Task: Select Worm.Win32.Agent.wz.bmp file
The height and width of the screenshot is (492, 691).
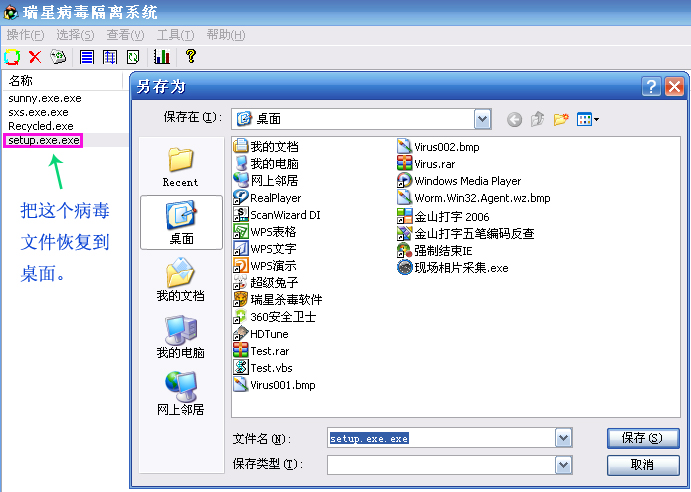Action: click(474, 198)
